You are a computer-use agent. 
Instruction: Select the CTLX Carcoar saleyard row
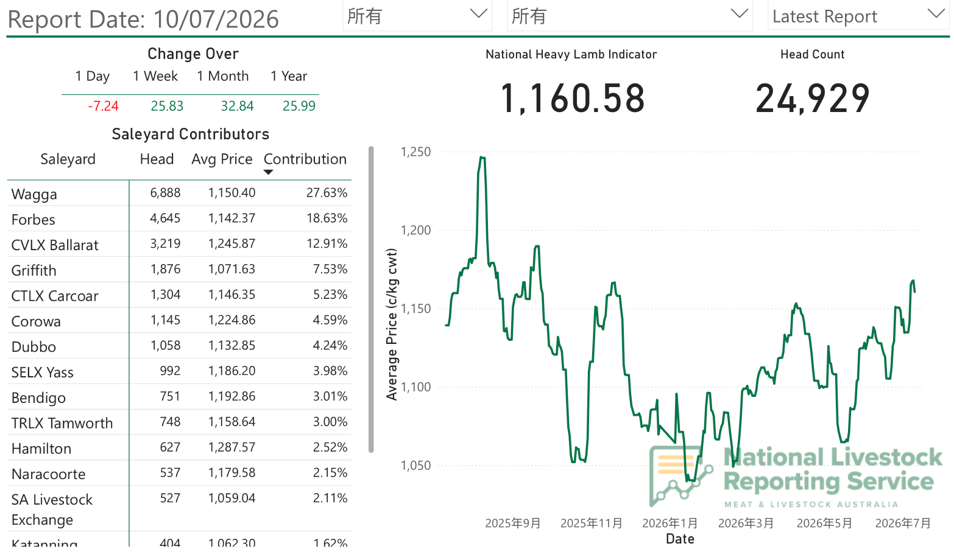(x=179, y=295)
